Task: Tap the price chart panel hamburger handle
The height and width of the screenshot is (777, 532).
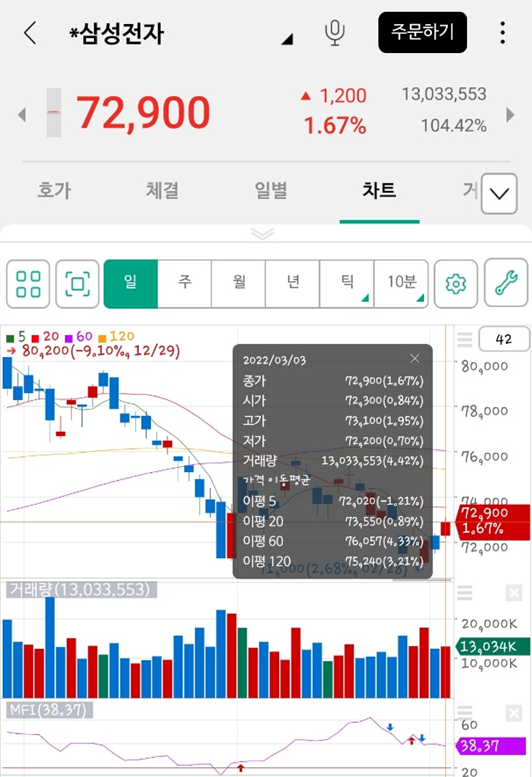Action: tap(465, 340)
